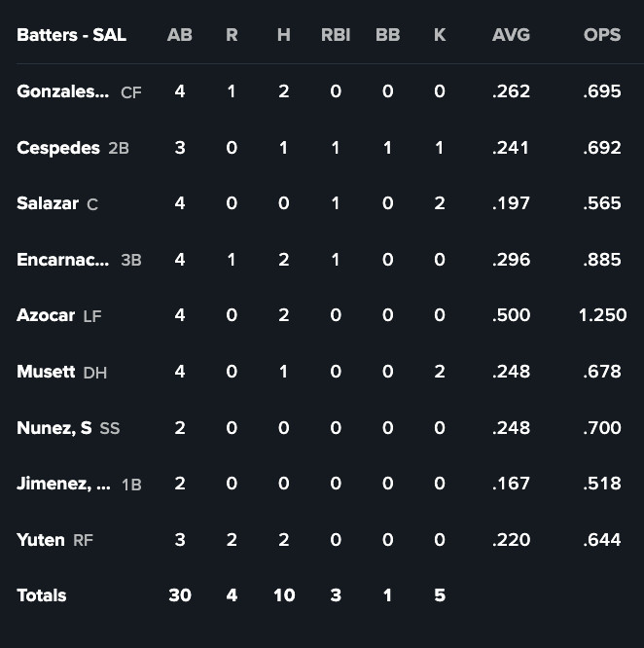Click Cespedes player name
This screenshot has height=648, width=644.
pyautogui.click(x=58, y=148)
